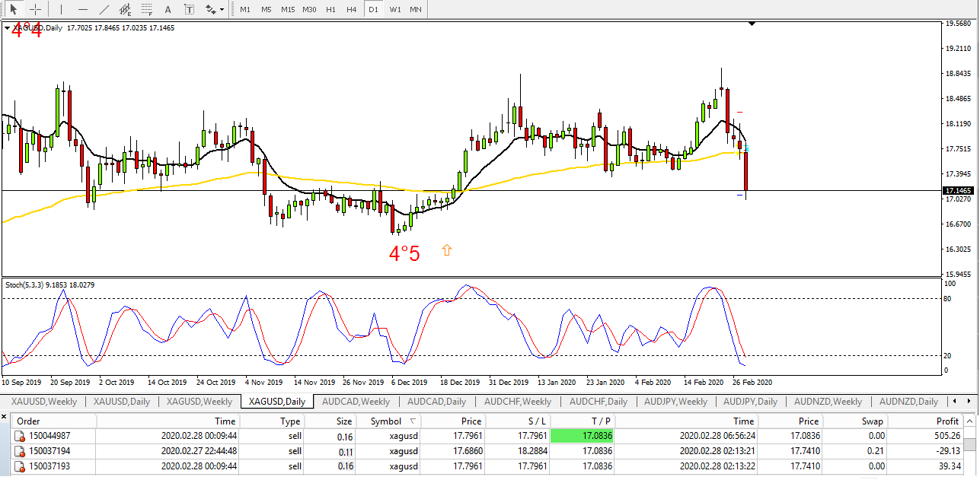Click the orange up-arrow chart object

tap(447, 250)
